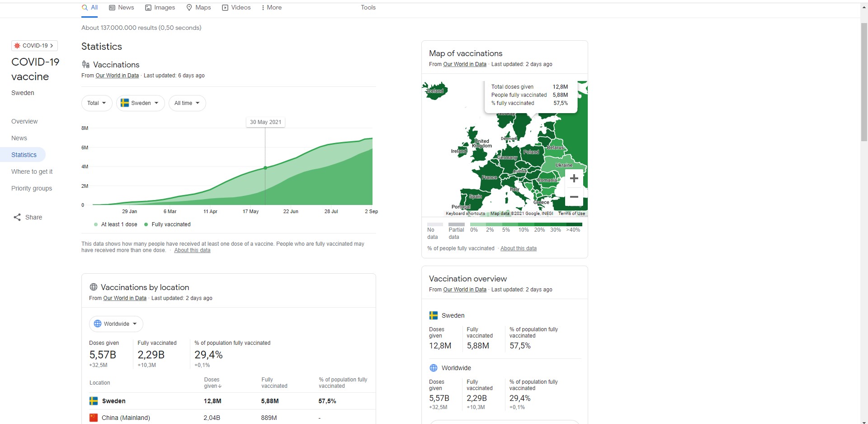Open the Overview sidebar section
This screenshot has height=424, width=868.
tap(24, 121)
